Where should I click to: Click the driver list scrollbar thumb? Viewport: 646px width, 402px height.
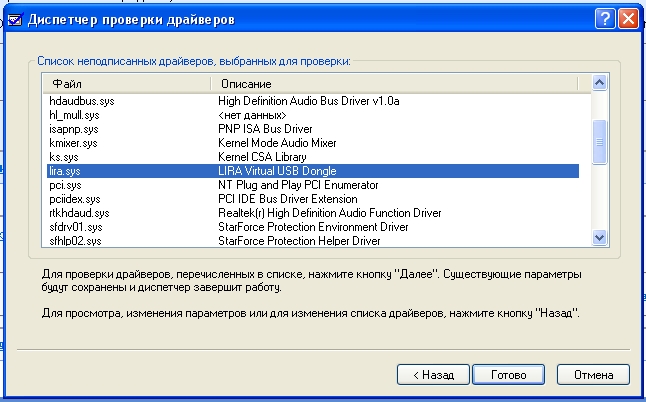(x=600, y=142)
